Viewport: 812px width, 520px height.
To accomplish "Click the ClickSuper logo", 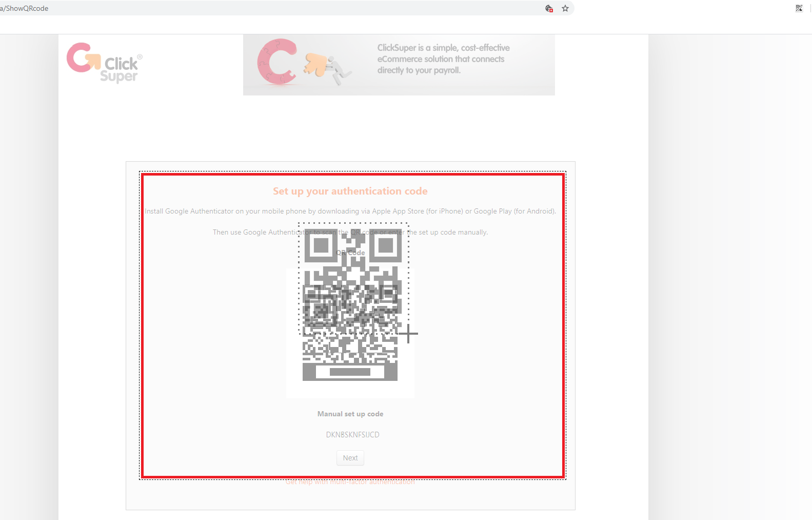I will (105, 63).
